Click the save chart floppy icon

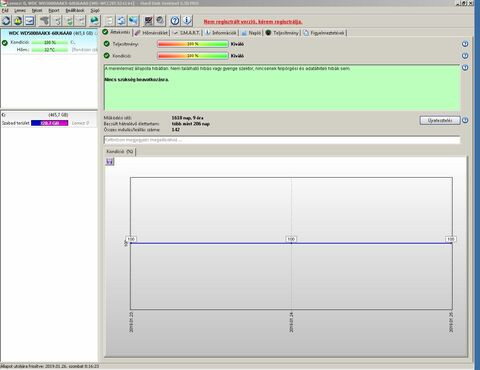[x=110, y=162]
